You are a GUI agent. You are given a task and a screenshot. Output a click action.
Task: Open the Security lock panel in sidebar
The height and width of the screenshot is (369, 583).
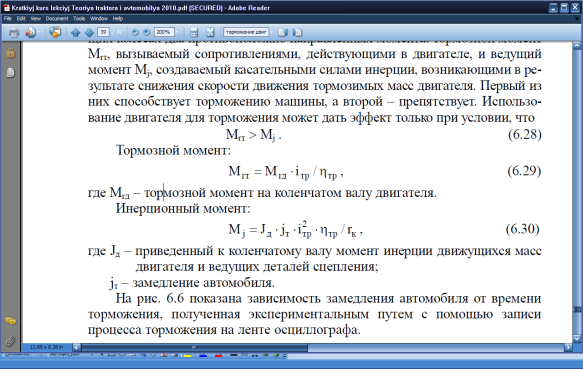click(x=10, y=53)
